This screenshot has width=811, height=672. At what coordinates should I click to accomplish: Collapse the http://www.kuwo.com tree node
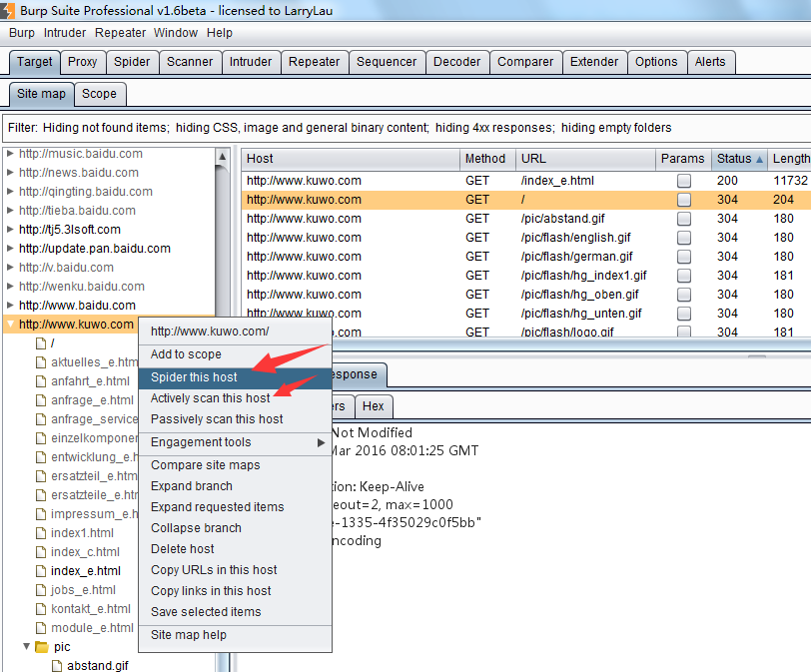tap(10, 325)
